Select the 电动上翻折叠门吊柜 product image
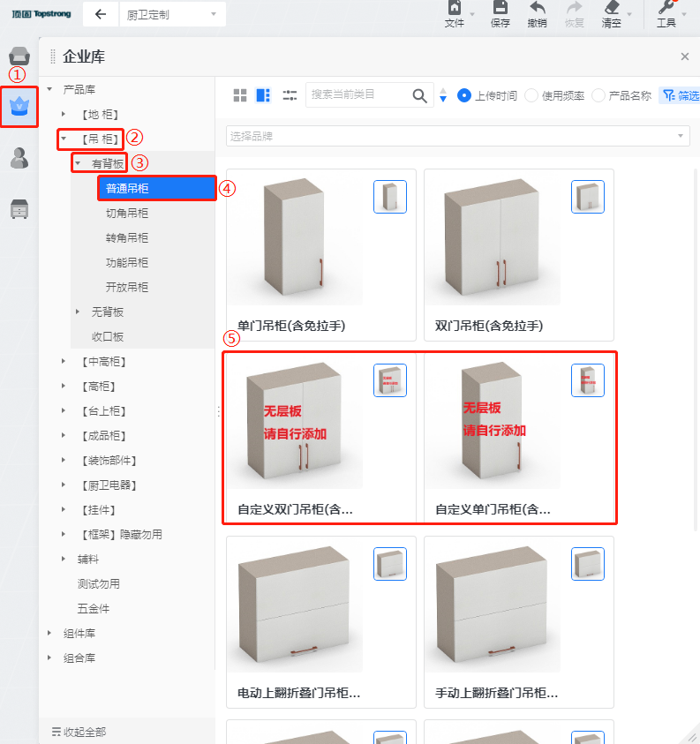The image size is (700, 744). [x=295, y=605]
